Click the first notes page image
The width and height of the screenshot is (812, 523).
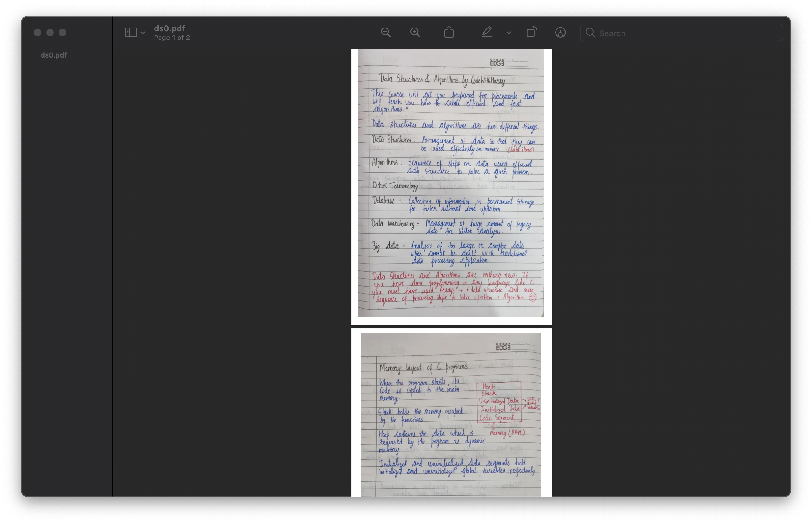coord(451,183)
